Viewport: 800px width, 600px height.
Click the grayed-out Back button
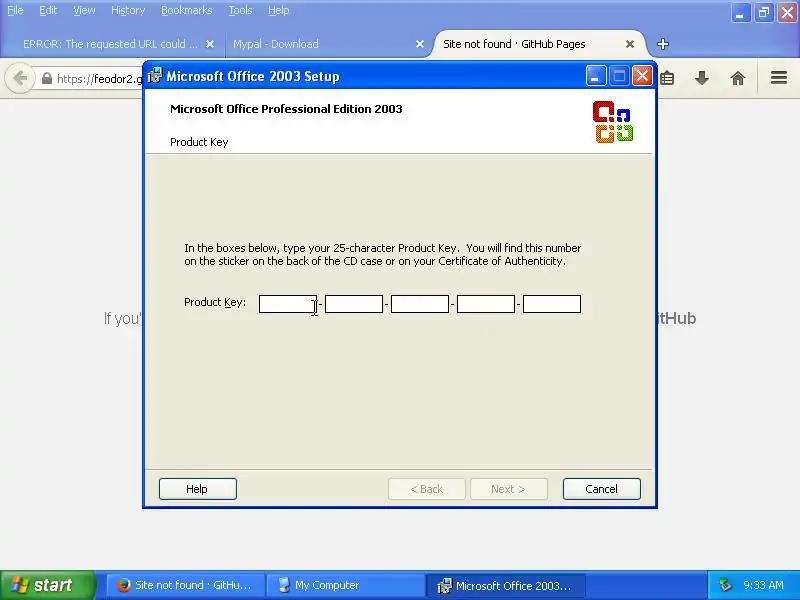pos(427,489)
